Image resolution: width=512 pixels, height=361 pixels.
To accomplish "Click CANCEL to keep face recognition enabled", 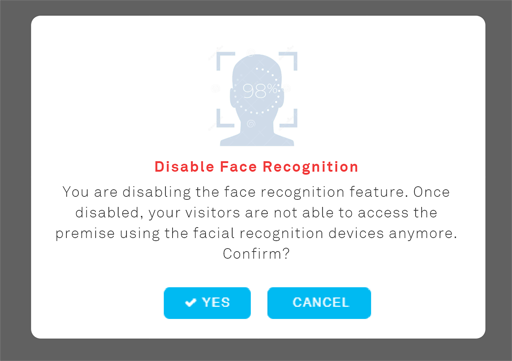I will click(319, 303).
